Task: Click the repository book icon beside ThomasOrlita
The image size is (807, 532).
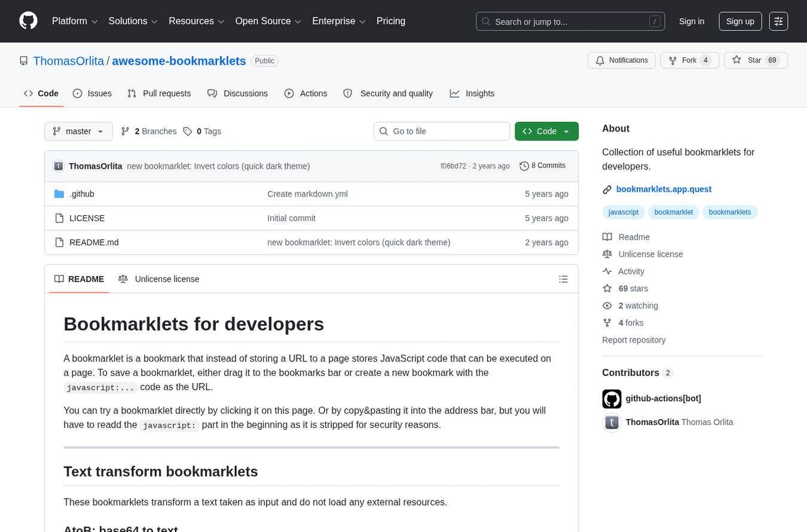Action: 24,61
